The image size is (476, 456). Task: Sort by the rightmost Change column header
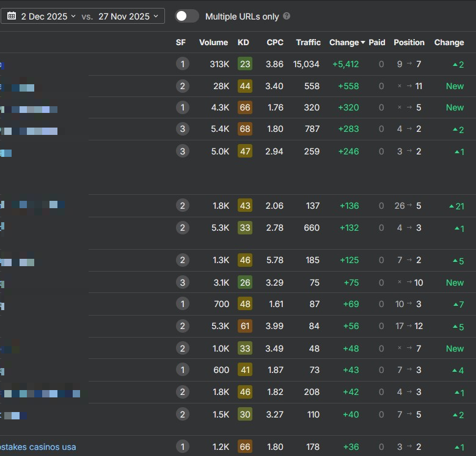tap(449, 43)
